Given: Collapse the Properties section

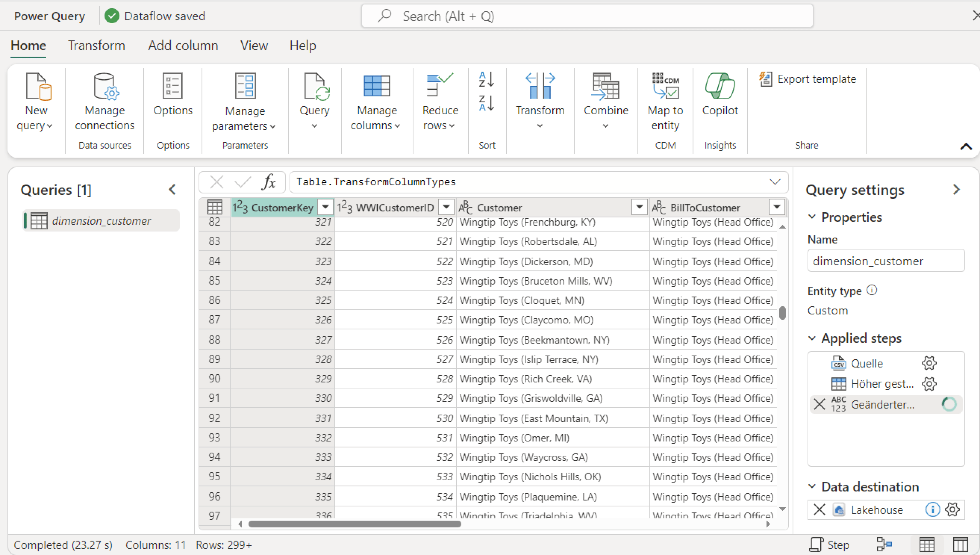Looking at the screenshot, I should [x=812, y=217].
